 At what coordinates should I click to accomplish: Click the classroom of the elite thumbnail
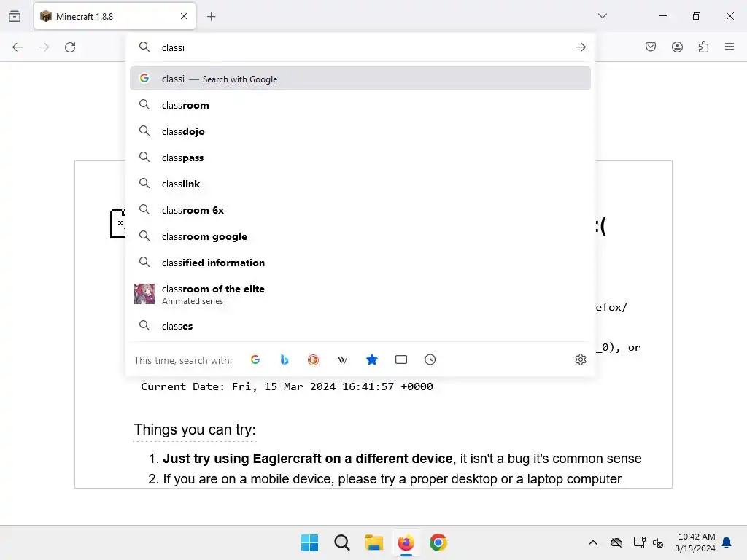tap(144, 294)
